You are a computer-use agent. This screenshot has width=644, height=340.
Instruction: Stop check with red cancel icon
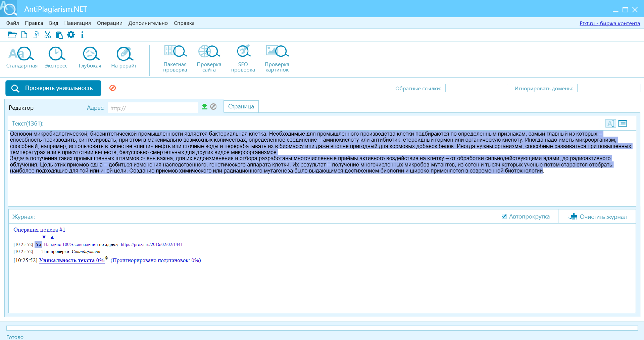coord(113,88)
